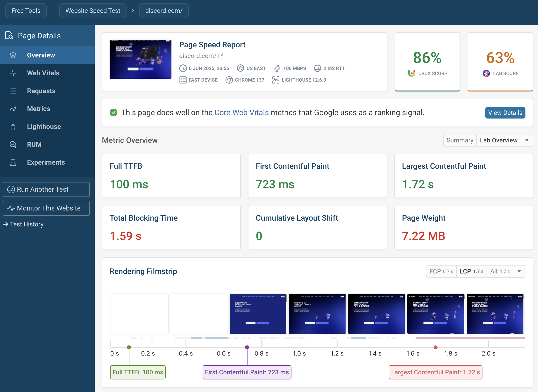This screenshot has height=392, width=538.
Task: Open the Requests sidebar section
Action: tap(47, 91)
